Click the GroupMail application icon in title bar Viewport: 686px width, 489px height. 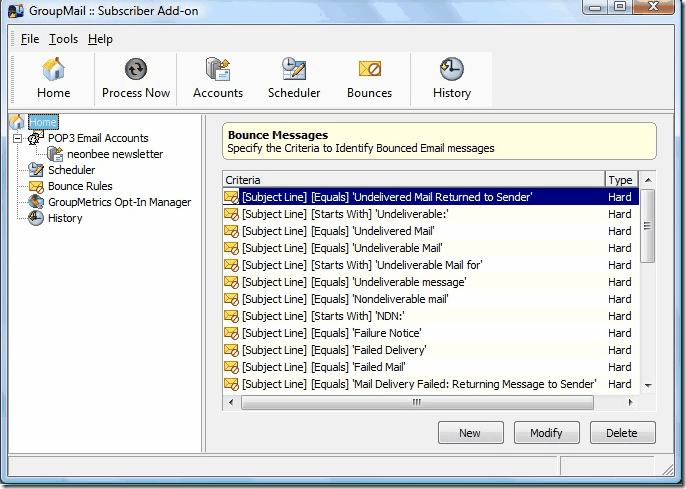point(16,10)
